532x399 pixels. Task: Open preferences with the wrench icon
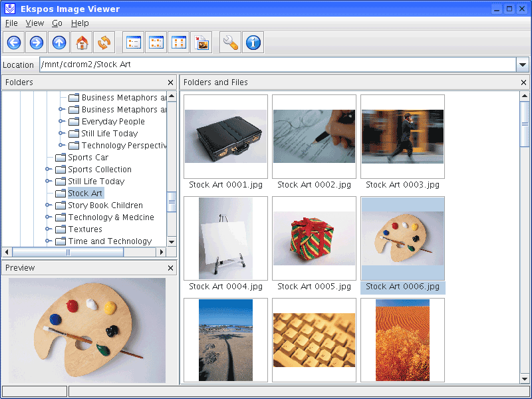pyautogui.click(x=230, y=43)
